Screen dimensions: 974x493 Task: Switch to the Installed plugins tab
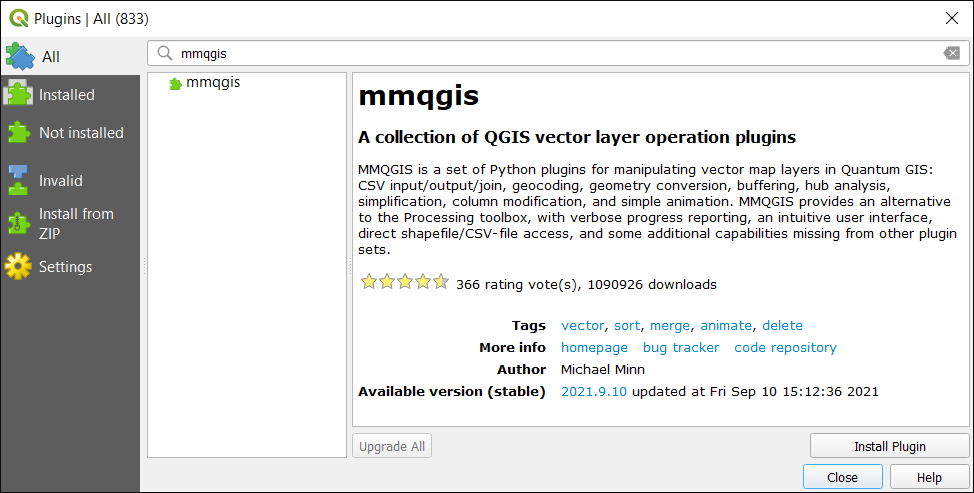70,94
